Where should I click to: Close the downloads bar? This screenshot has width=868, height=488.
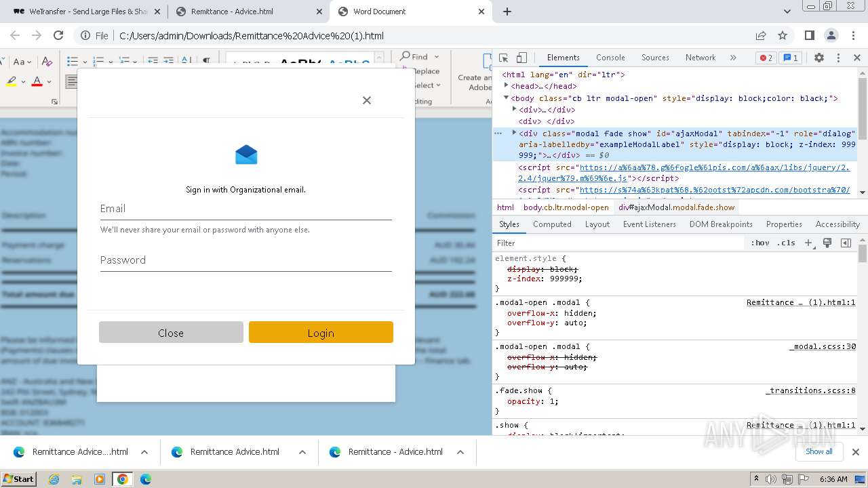click(x=856, y=452)
